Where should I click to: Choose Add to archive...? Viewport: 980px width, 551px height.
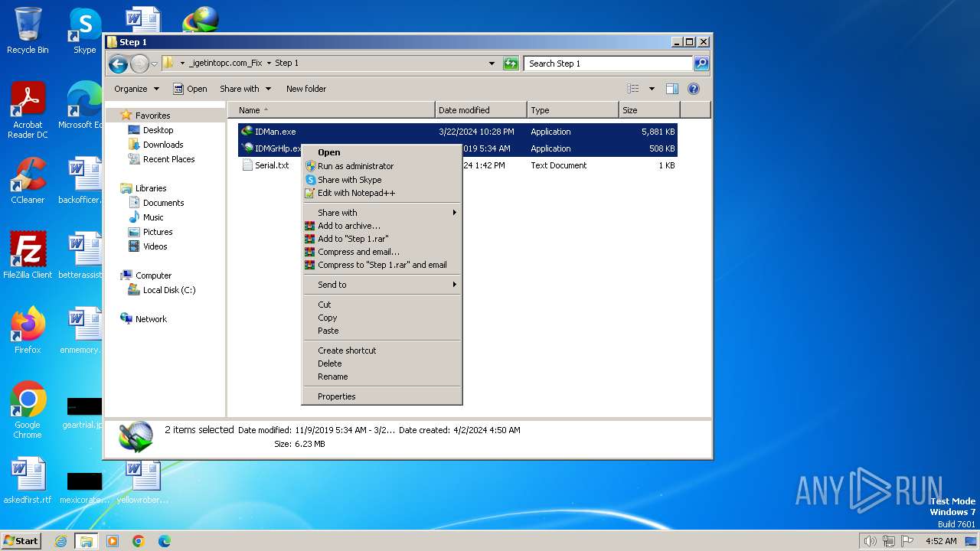[382, 226]
